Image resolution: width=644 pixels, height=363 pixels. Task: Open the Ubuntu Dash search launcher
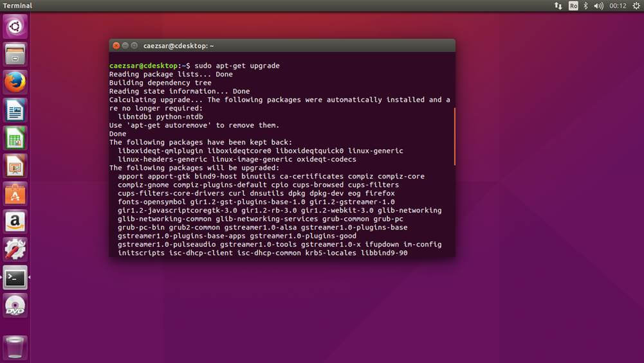15,26
